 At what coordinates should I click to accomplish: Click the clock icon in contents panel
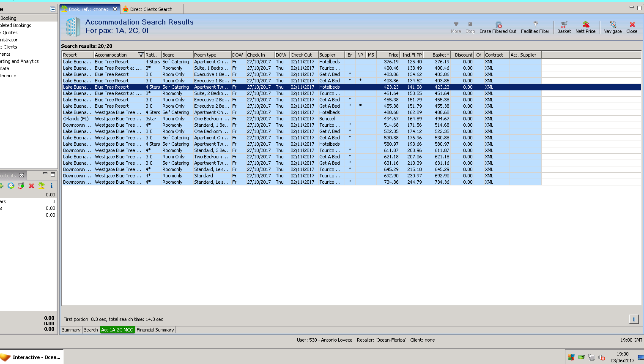[11, 186]
